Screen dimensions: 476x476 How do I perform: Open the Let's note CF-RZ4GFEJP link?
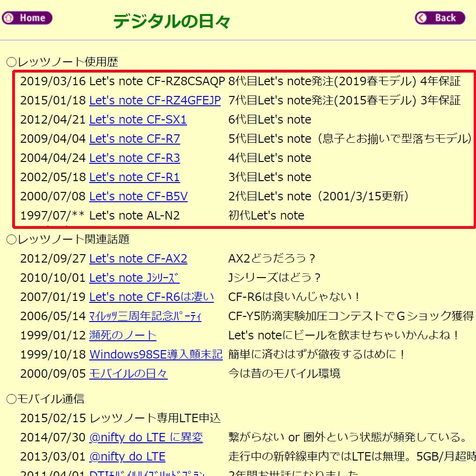click(155, 100)
